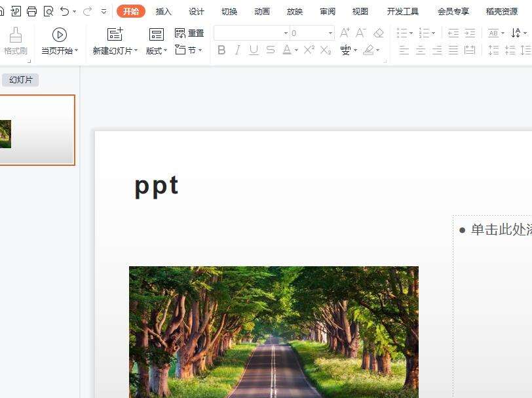
Task: Go to the 放映 tab
Action: tap(295, 12)
